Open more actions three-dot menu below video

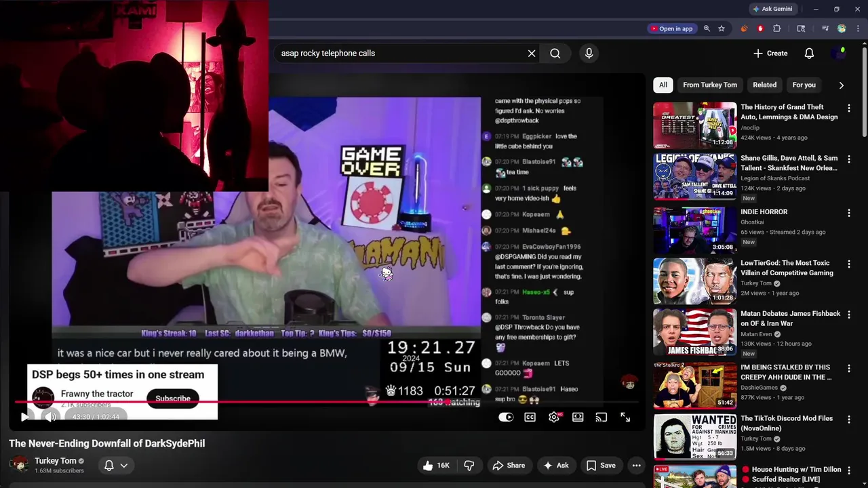pos(636,466)
